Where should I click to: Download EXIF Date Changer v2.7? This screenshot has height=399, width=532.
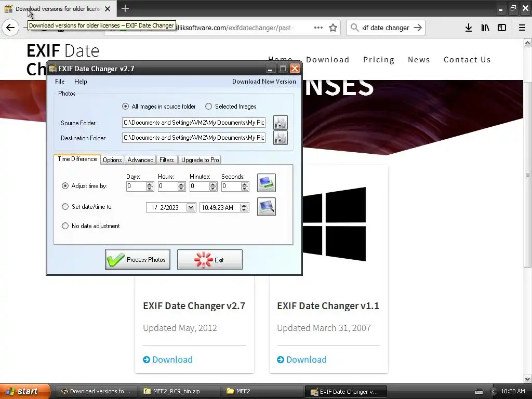point(168,360)
